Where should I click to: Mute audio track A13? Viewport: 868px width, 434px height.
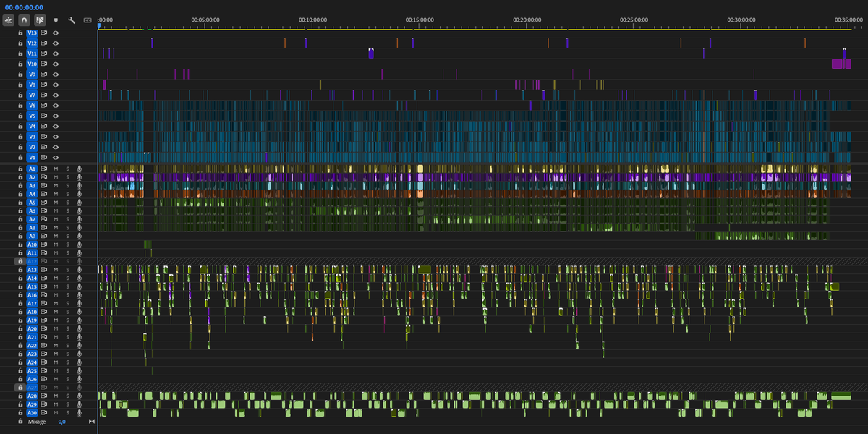(x=56, y=270)
